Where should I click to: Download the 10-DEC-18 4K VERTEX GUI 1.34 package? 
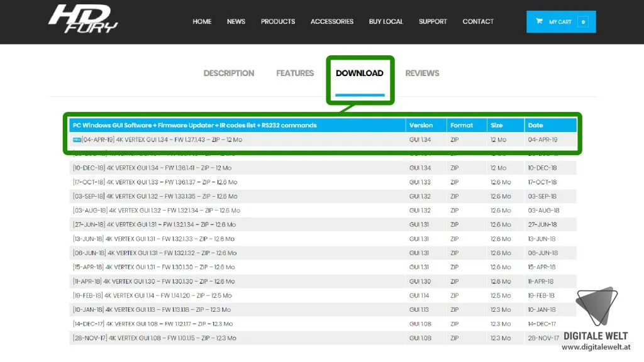pyautogui.click(x=152, y=168)
